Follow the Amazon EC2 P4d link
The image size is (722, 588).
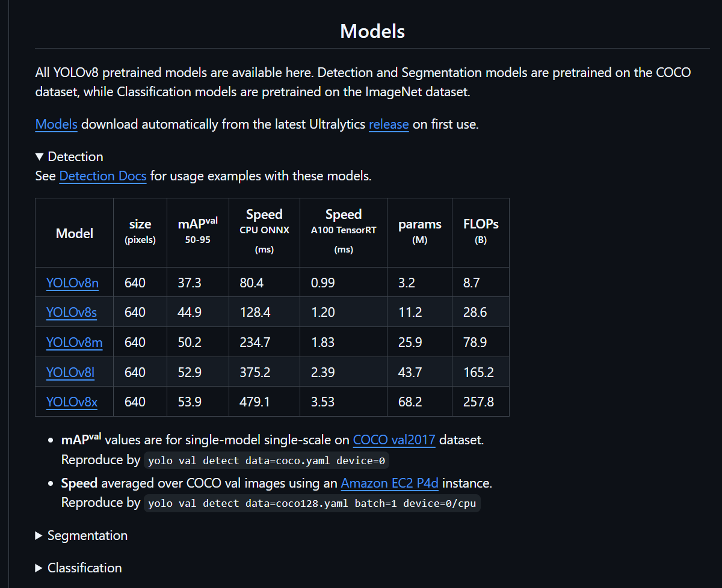[390, 483]
